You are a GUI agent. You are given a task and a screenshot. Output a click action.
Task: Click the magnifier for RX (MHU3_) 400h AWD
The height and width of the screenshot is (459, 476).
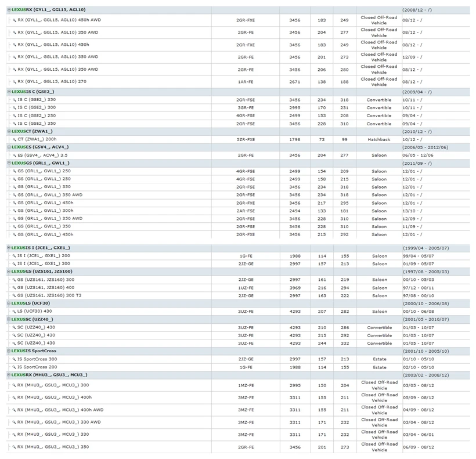(14, 410)
